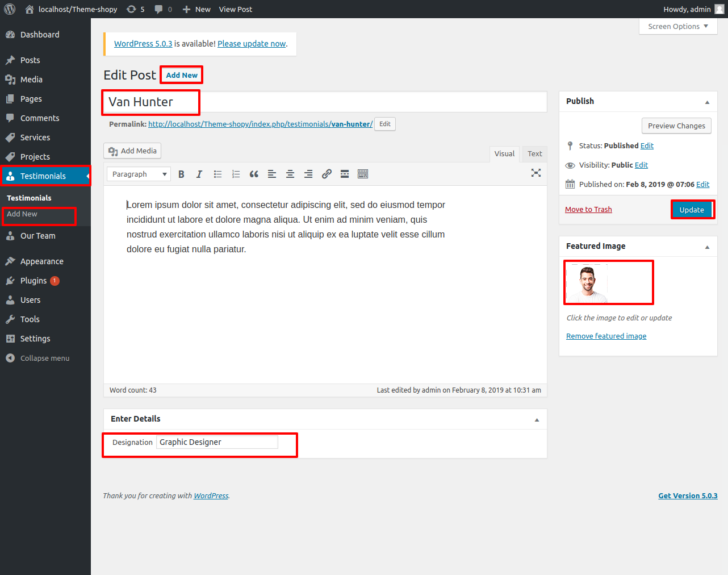728x575 pixels.
Task: Click the Designation input field
Action: point(217,442)
